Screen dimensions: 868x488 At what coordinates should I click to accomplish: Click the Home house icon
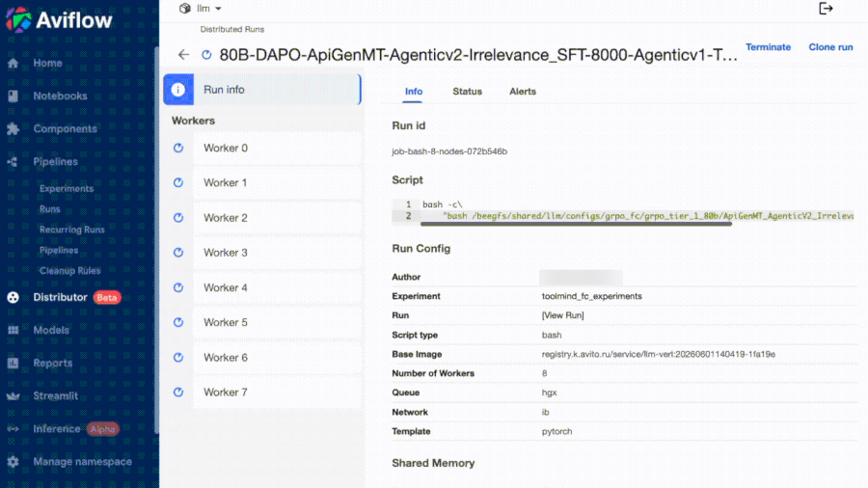[x=14, y=63]
